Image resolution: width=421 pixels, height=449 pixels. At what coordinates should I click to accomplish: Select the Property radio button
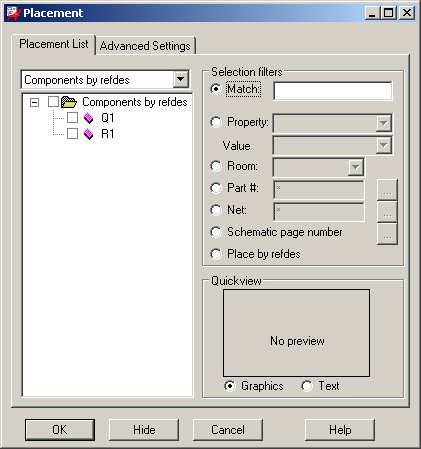pyautogui.click(x=216, y=122)
